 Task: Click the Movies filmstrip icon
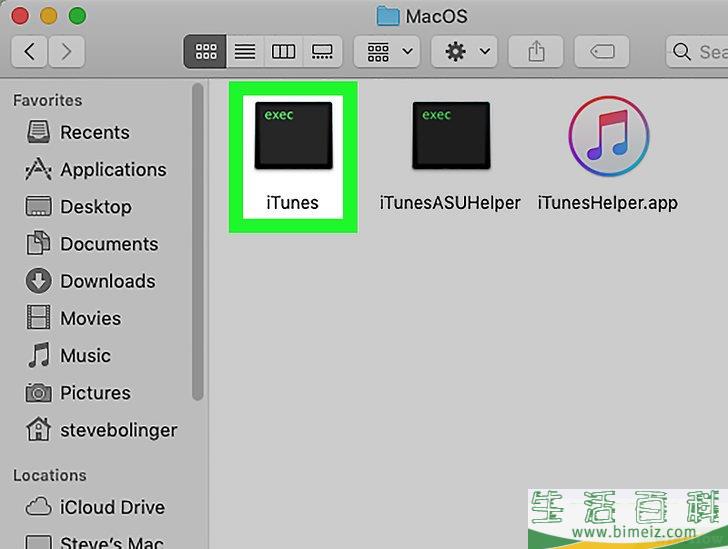tap(39, 318)
